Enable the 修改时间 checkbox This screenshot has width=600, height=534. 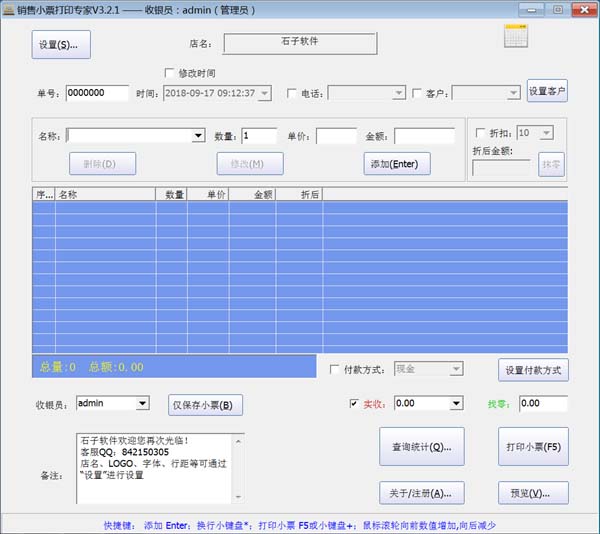click(170, 73)
